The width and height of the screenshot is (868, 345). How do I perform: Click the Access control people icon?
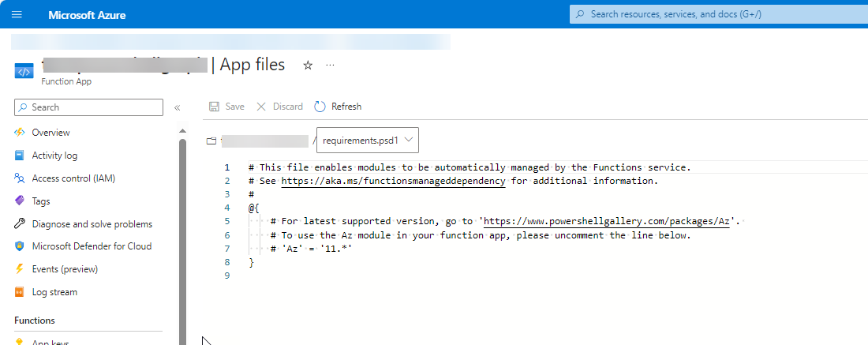[x=20, y=178]
